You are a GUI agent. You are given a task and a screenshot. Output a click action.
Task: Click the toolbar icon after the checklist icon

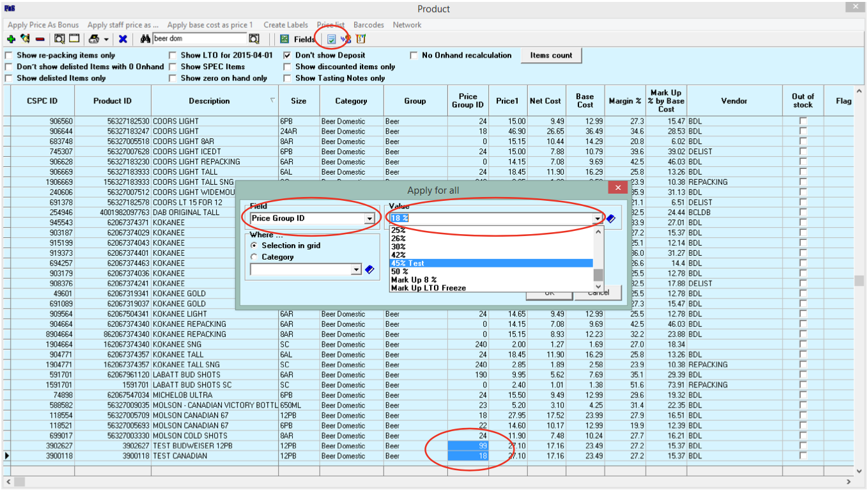tap(346, 39)
